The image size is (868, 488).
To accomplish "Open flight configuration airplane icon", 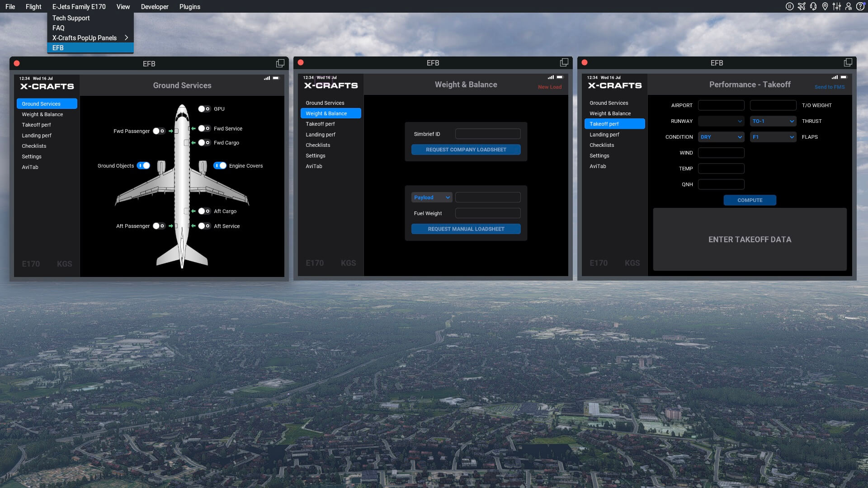I will [x=802, y=6].
